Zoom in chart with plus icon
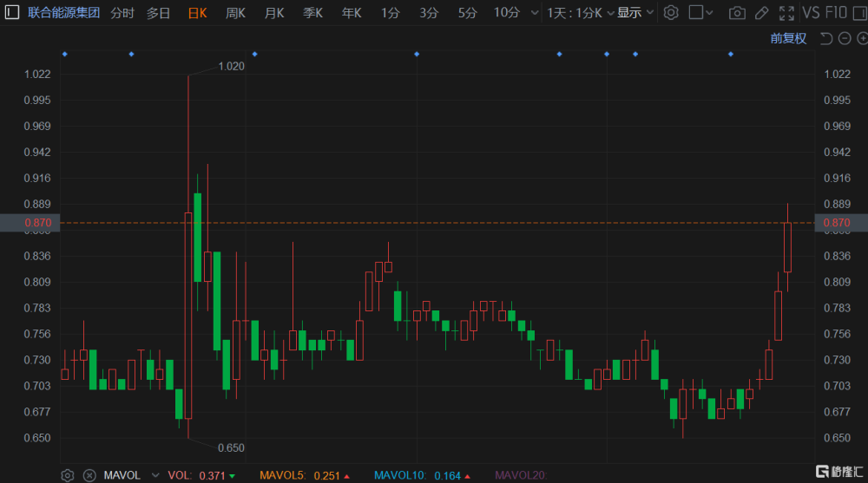The height and width of the screenshot is (483, 868). pyautogui.click(x=862, y=38)
